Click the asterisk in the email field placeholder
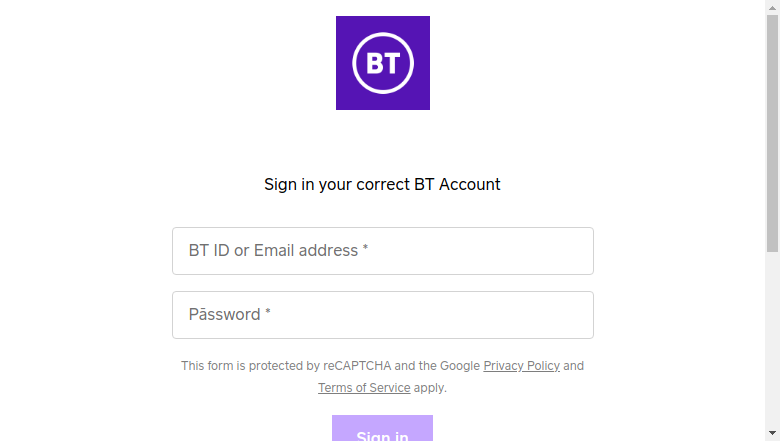The image size is (780, 441). coord(365,248)
